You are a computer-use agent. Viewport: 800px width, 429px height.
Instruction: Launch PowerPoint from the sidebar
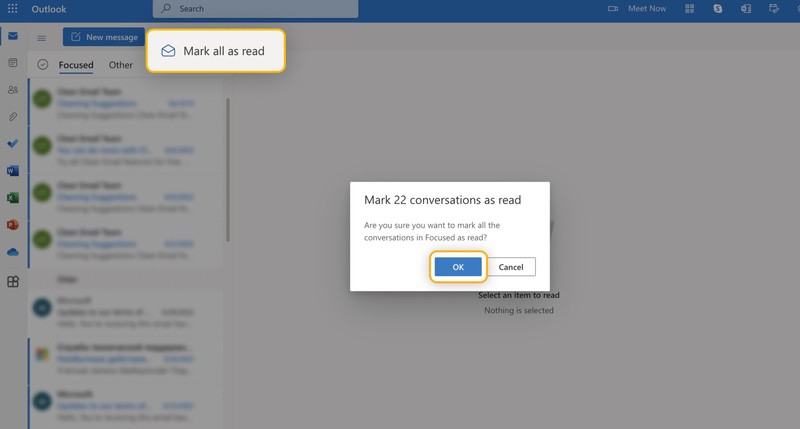coord(13,225)
